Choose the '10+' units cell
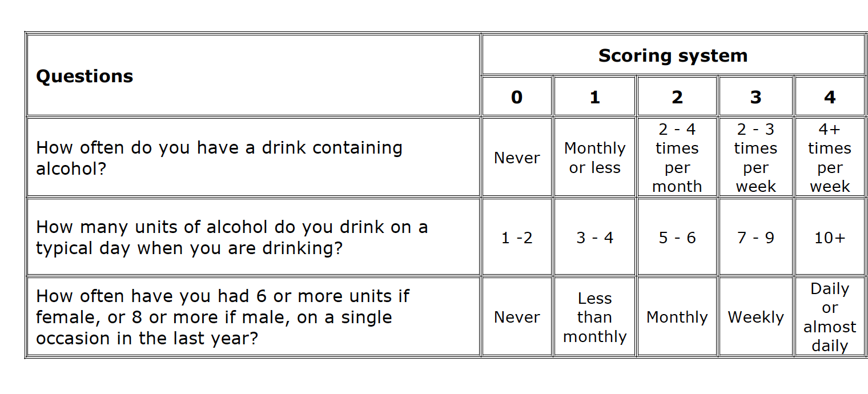868x394 pixels. coord(830,237)
